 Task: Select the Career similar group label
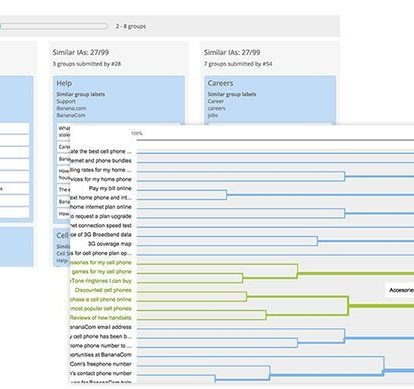coord(216,101)
